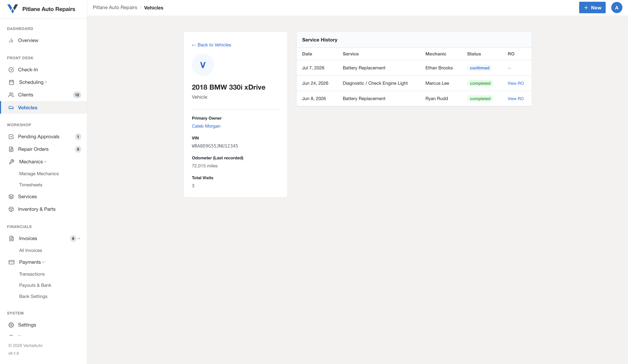Click the Mechanic column header
628x364 pixels.
point(436,54)
